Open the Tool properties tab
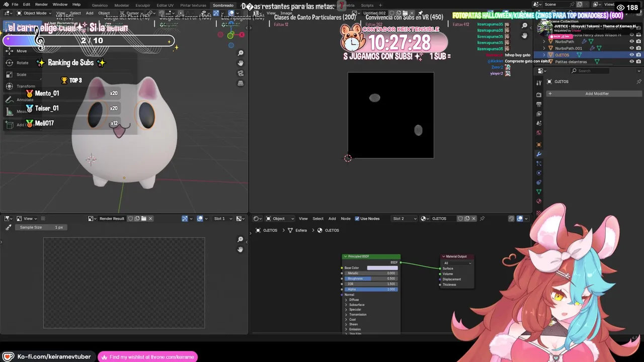 539,83
